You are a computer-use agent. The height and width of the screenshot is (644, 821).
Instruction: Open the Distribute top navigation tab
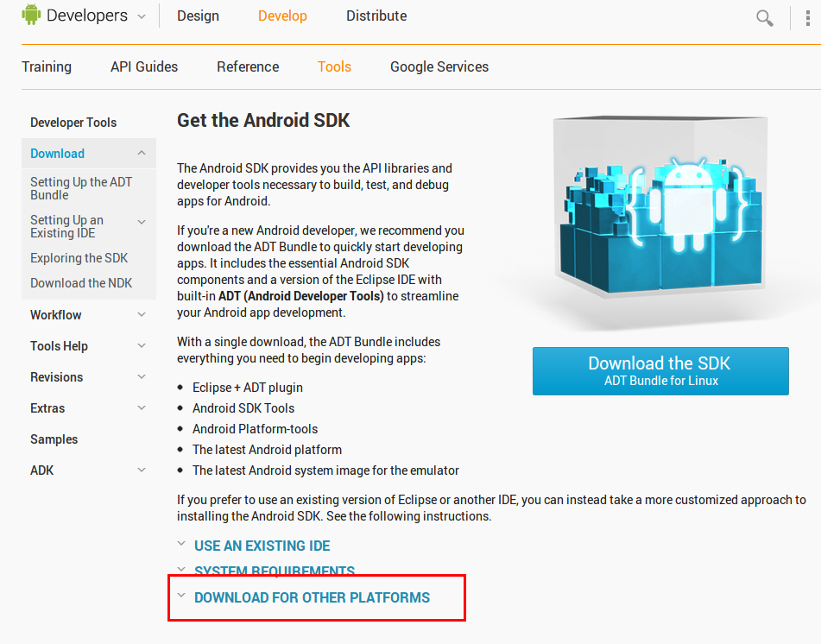(376, 16)
